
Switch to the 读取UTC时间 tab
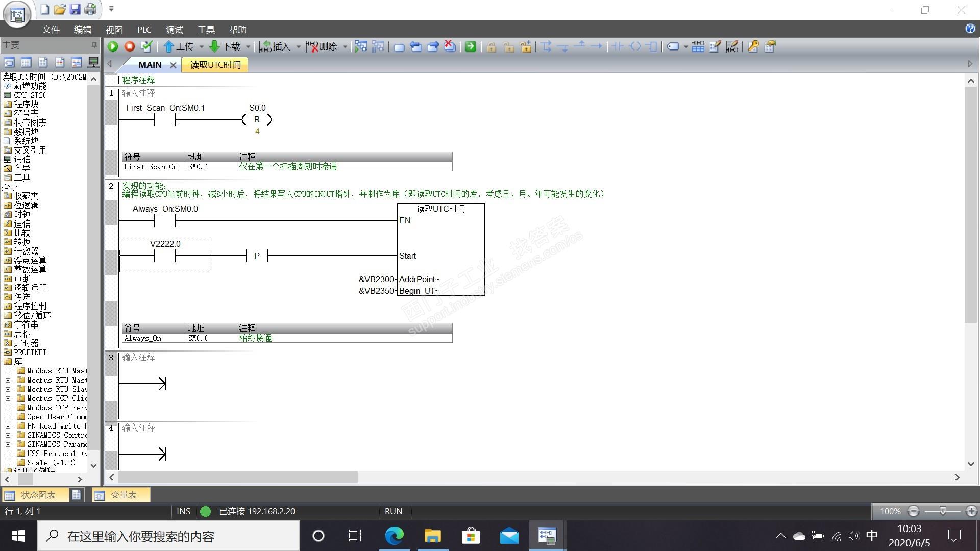coord(215,65)
